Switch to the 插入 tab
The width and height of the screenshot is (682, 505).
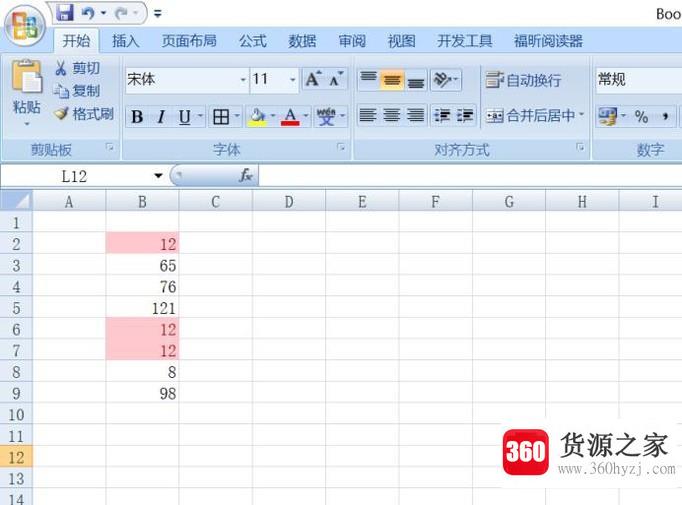pos(125,41)
